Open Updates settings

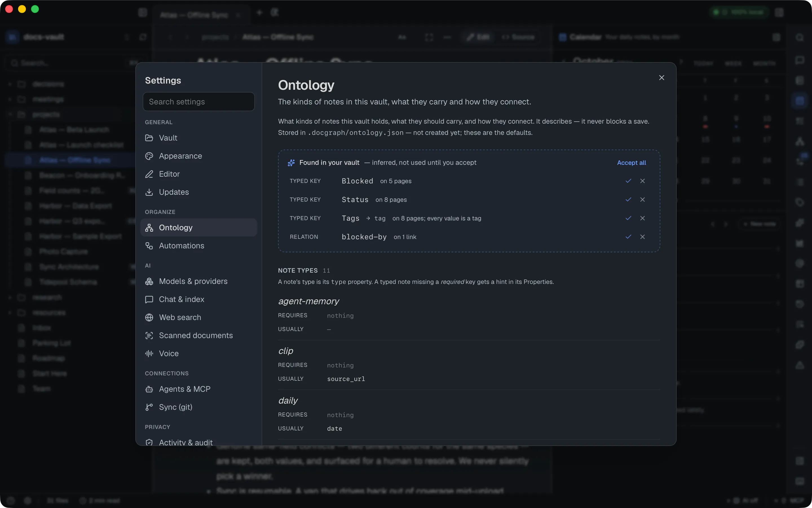tap(199, 192)
